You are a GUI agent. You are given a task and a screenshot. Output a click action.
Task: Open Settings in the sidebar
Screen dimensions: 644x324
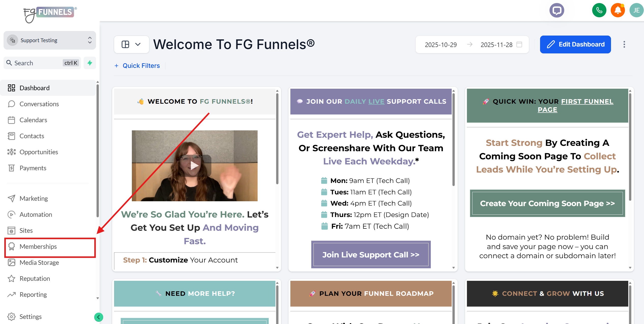coord(30,317)
